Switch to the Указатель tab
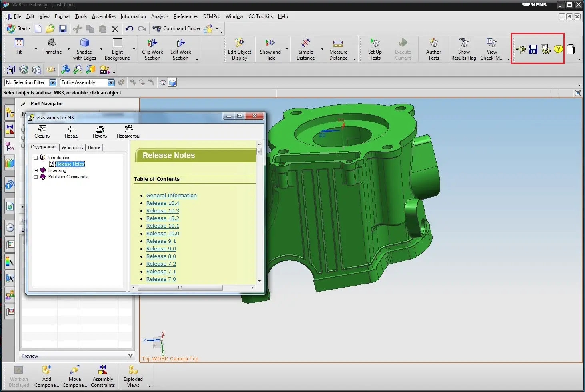 click(72, 148)
